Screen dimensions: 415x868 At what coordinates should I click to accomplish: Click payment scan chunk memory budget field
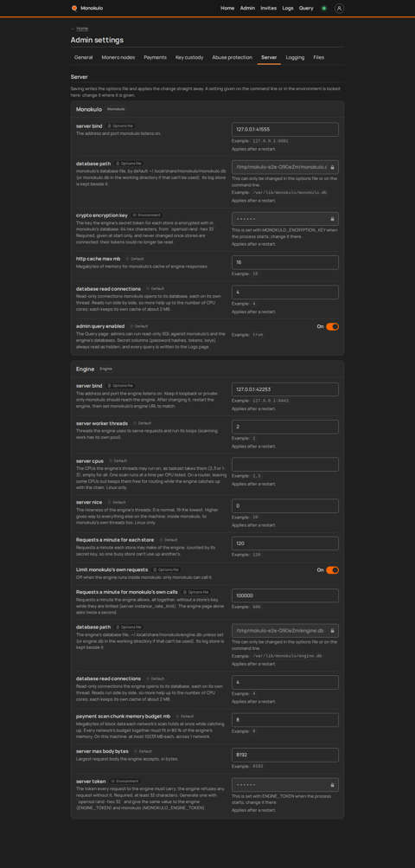[285, 720]
